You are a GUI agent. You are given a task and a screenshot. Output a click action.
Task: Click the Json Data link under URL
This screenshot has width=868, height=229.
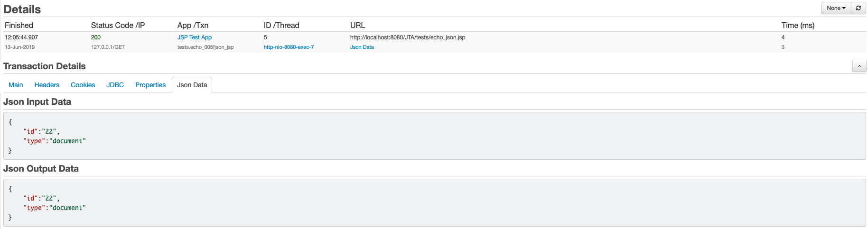coord(362,47)
